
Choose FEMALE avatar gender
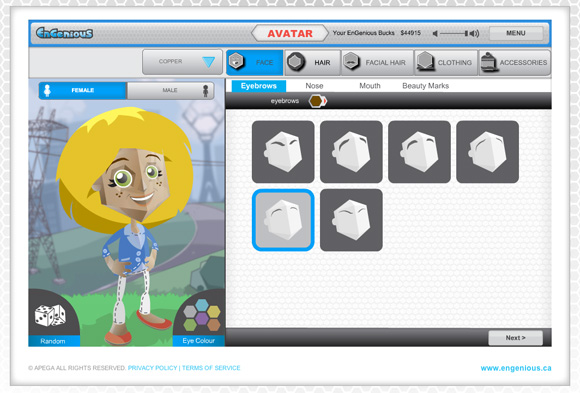pyautogui.click(x=82, y=90)
